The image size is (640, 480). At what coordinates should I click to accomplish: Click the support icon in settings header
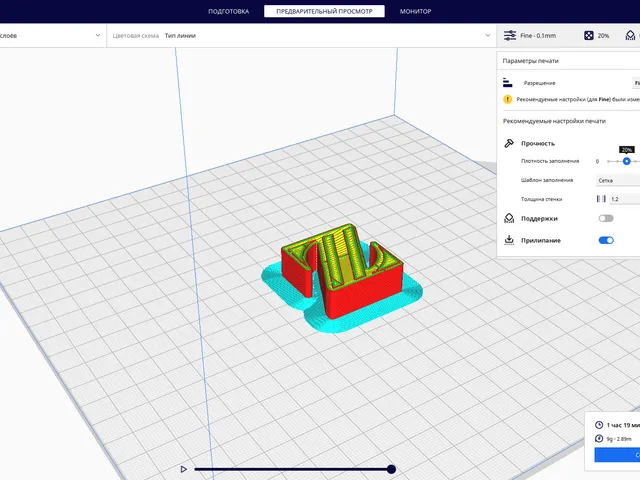630,36
